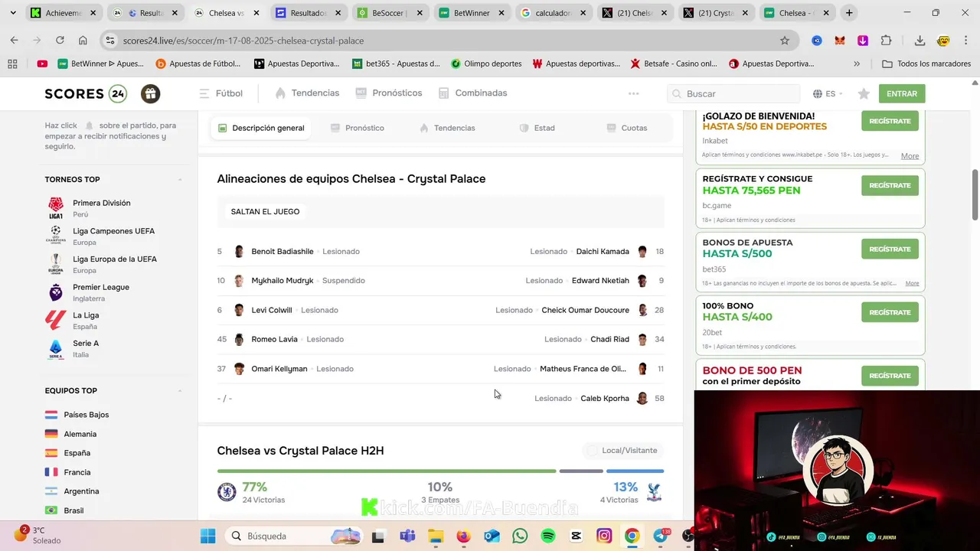Click the notification bell icon in sidebar
Screen dimensions: 980x551
click(89, 126)
